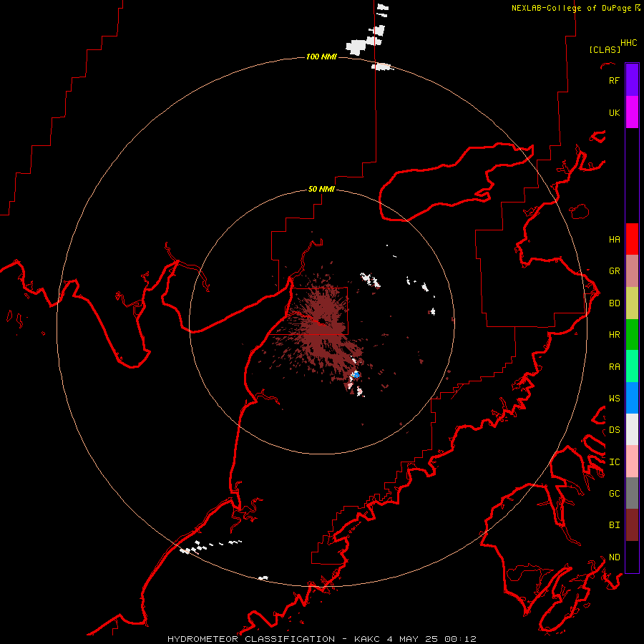Select the GR dusty pink legend swatch
Image resolution: width=644 pixels, height=644 pixels.
632,270
